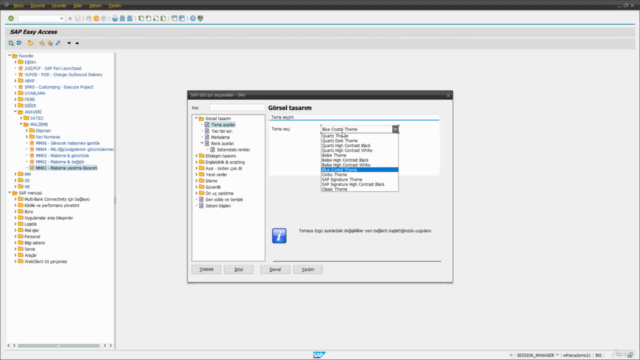The image size is (640, 360).
Task: Click the Delete Favorites star icon
Action: point(50,43)
